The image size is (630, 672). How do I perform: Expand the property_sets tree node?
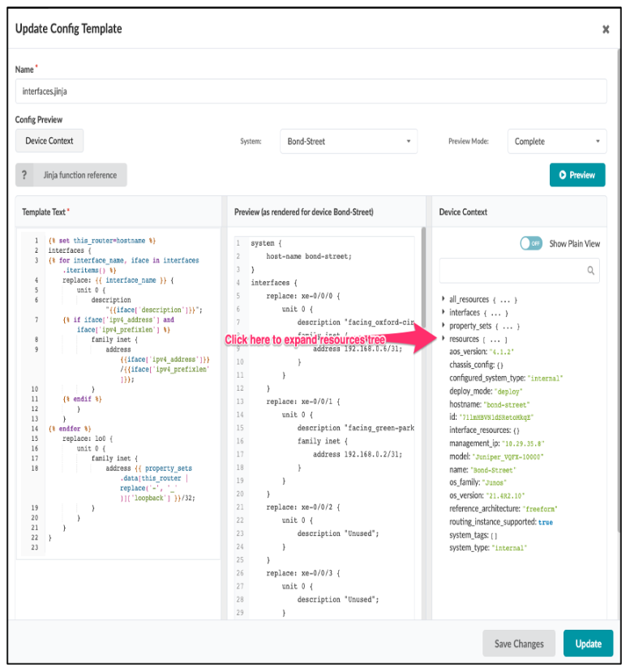[x=444, y=325]
